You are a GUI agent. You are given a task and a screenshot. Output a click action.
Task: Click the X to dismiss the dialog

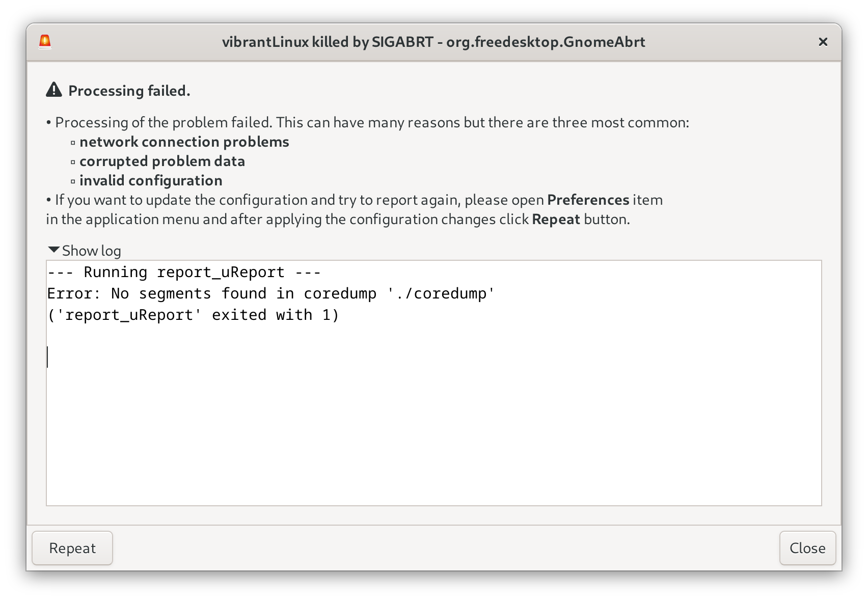click(x=823, y=42)
